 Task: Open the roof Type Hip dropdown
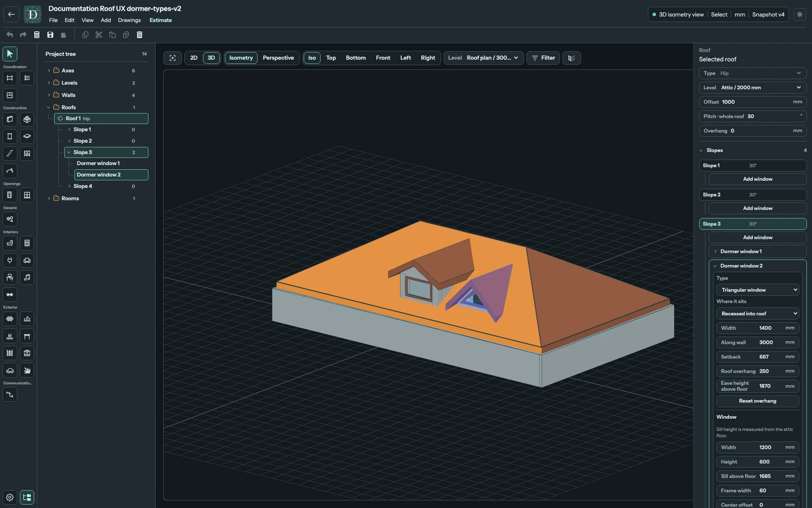(x=753, y=73)
